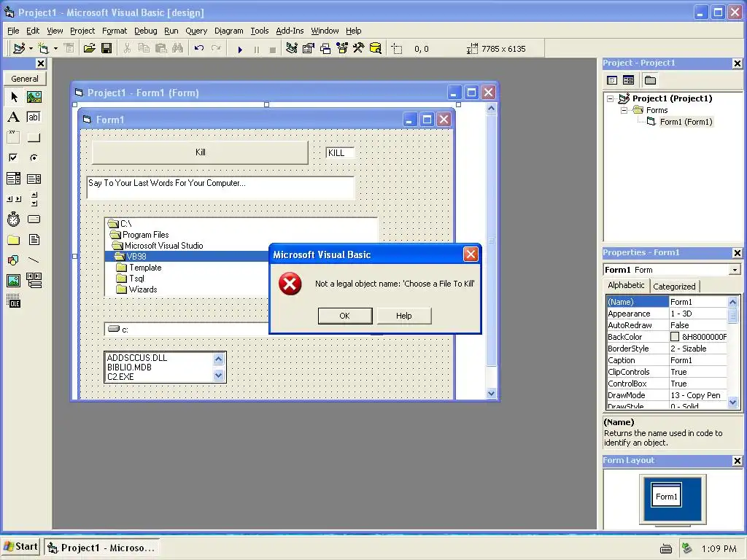Click the Save Project toolbar icon
Image resolution: width=747 pixels, height=560 pixels.
107,49
